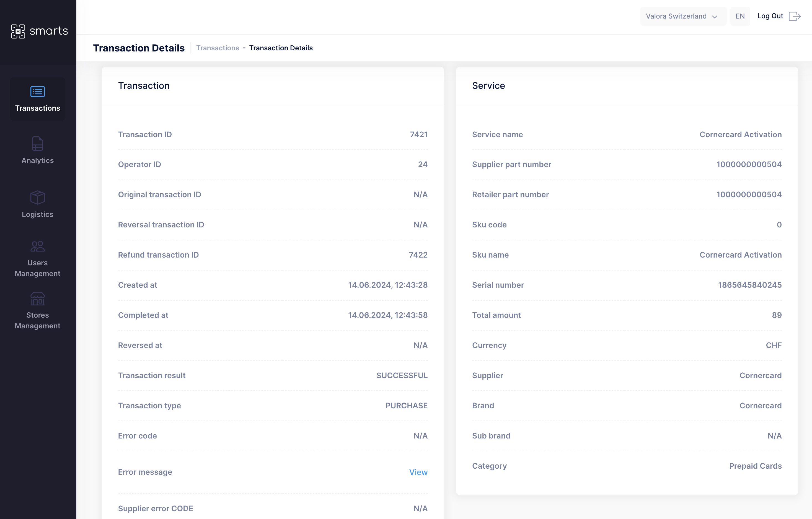The height and width of the screenshot is (519, 812).
Task: Click the Supplier part number value
Action: [x=749, y=164]
